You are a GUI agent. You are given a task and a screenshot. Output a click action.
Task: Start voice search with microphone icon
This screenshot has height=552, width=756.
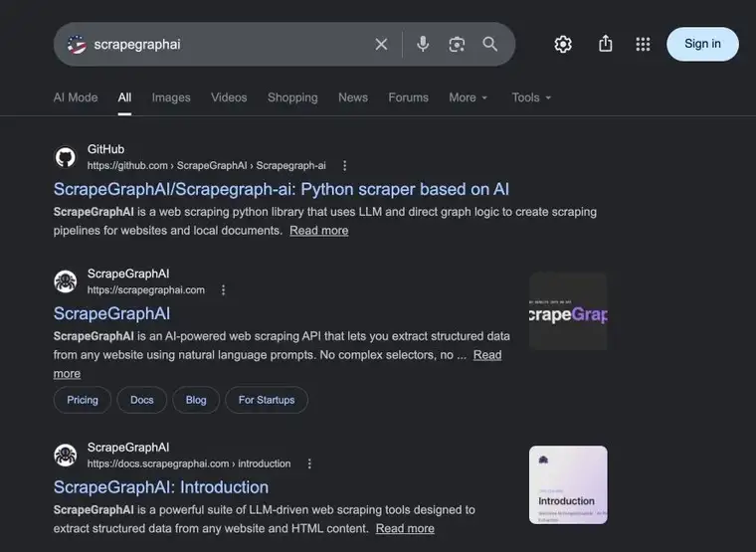pos(423,44)
